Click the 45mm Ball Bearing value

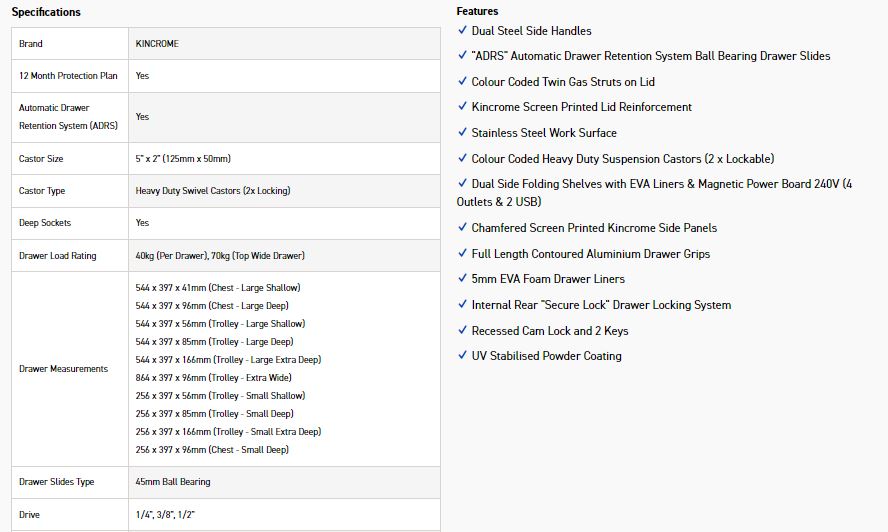tap(173, 482)
